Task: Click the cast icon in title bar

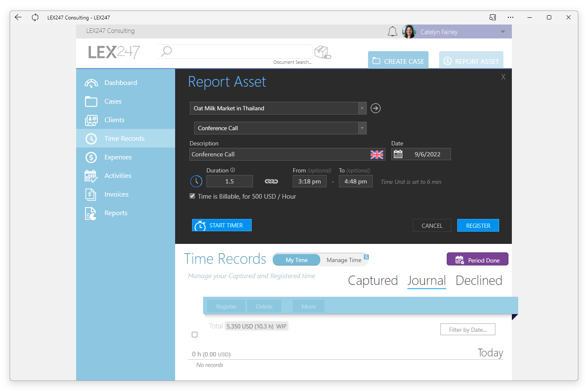Action: 493,17
